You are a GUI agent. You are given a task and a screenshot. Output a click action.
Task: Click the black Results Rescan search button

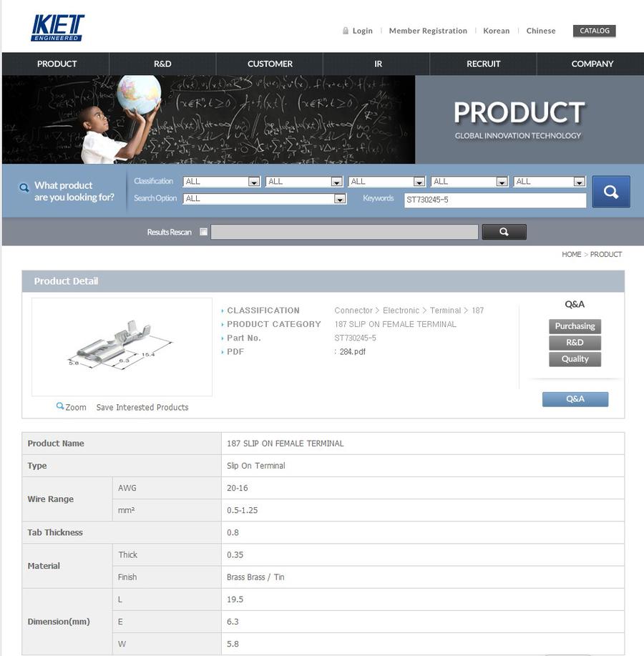pyautogui.click(x=504, y=232)
